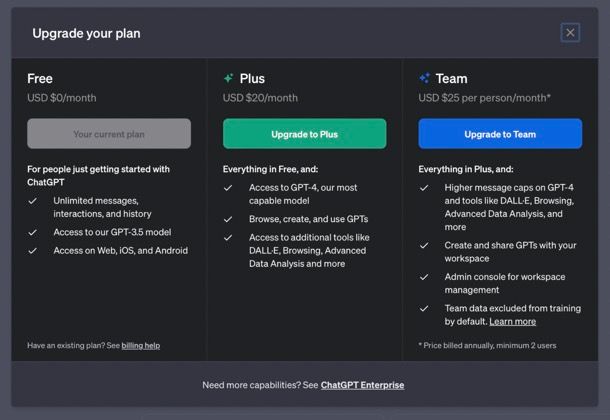Open the billing help link

[140, 345]
